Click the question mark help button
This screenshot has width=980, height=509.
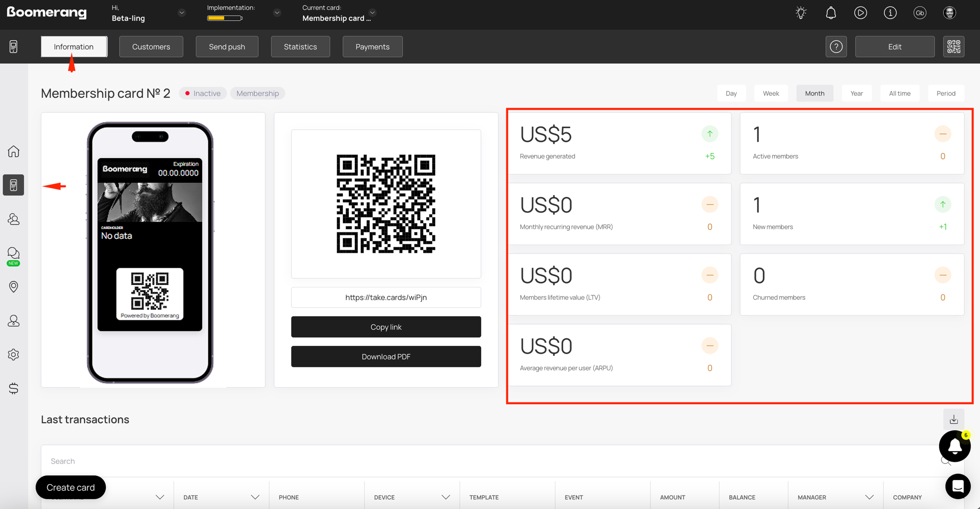tap(836, 46)
